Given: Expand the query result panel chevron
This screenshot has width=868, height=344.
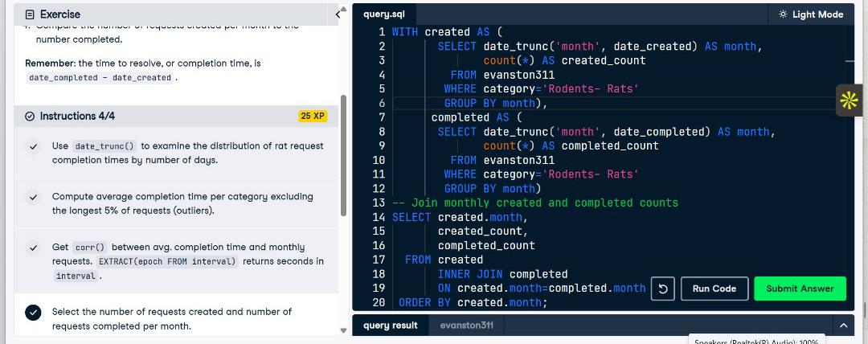Looking at the screenshot, I should (x=843, y=326).
